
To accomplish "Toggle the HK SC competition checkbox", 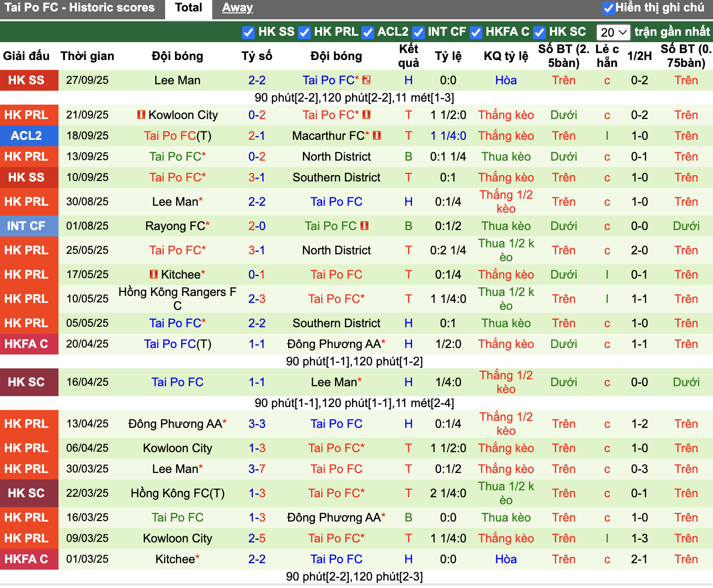I will [x=539, y=33].
